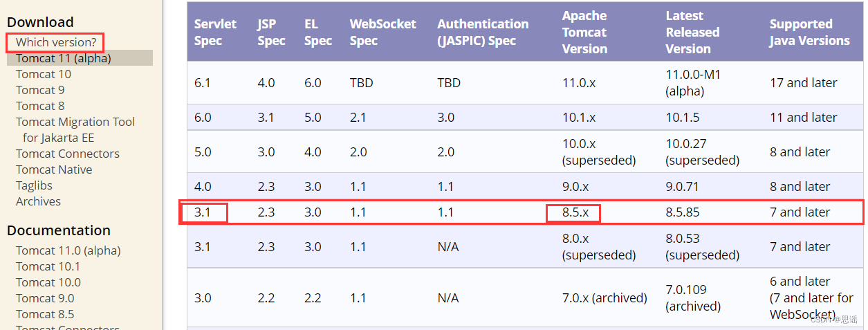Go to Tomcat 9 download page
Image resolution: width=868 pixels, height=330 pixels.
[x=40, y=90]
